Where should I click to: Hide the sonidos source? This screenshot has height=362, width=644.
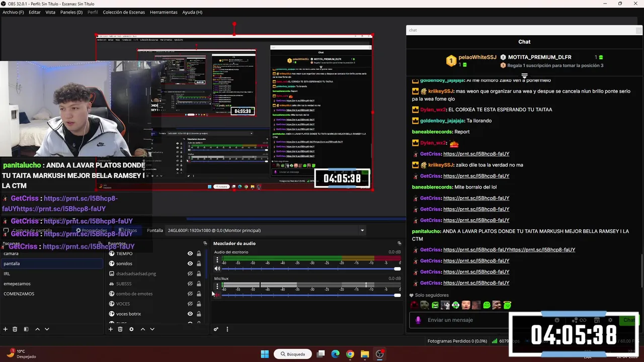point(190,263)
